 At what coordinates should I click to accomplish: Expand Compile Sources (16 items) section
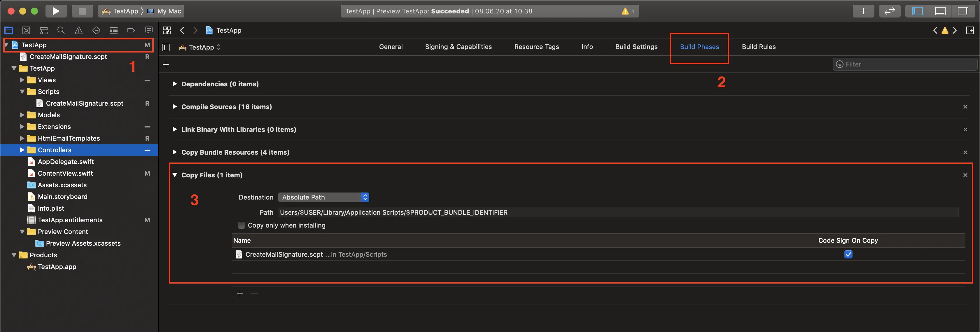[x=174, y=106]
